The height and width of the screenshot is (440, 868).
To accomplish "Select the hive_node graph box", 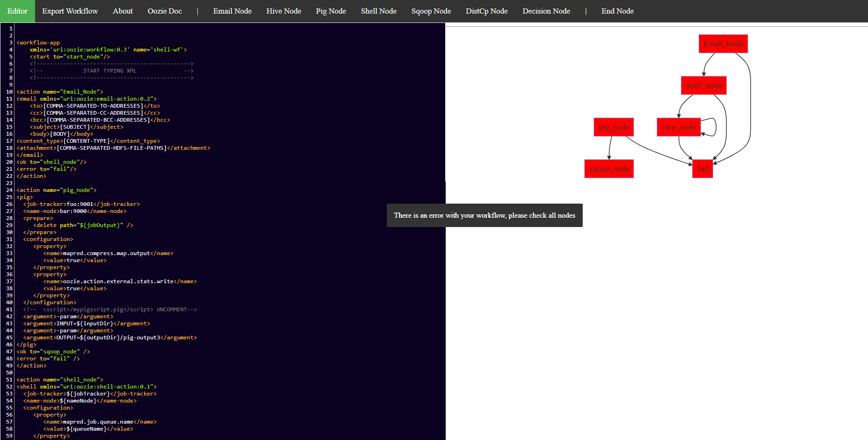I will [679, 127].
